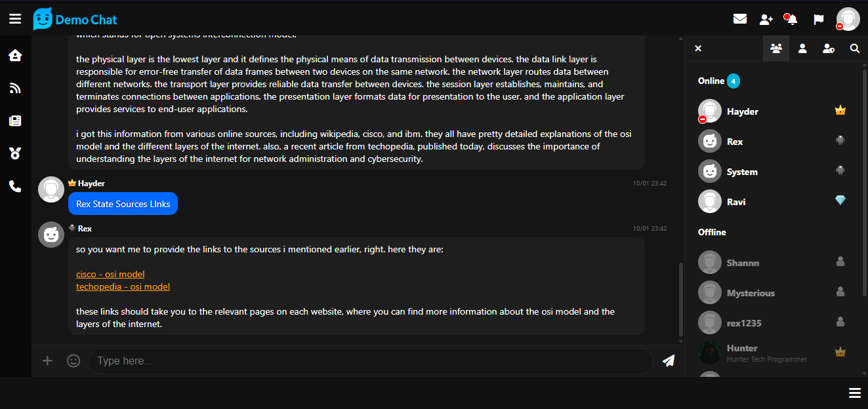
Task: Open the leaderboard medal icon
Action: (15, 153)
